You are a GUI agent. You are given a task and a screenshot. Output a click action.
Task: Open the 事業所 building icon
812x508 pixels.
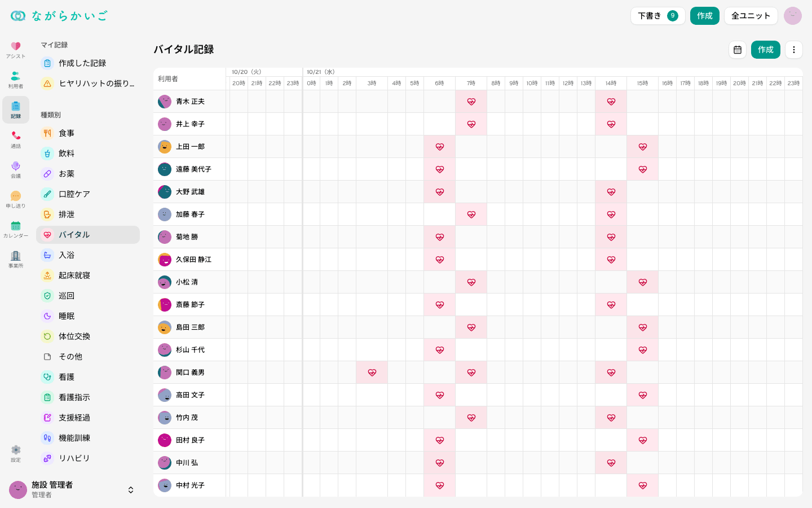tap(16, 259)
